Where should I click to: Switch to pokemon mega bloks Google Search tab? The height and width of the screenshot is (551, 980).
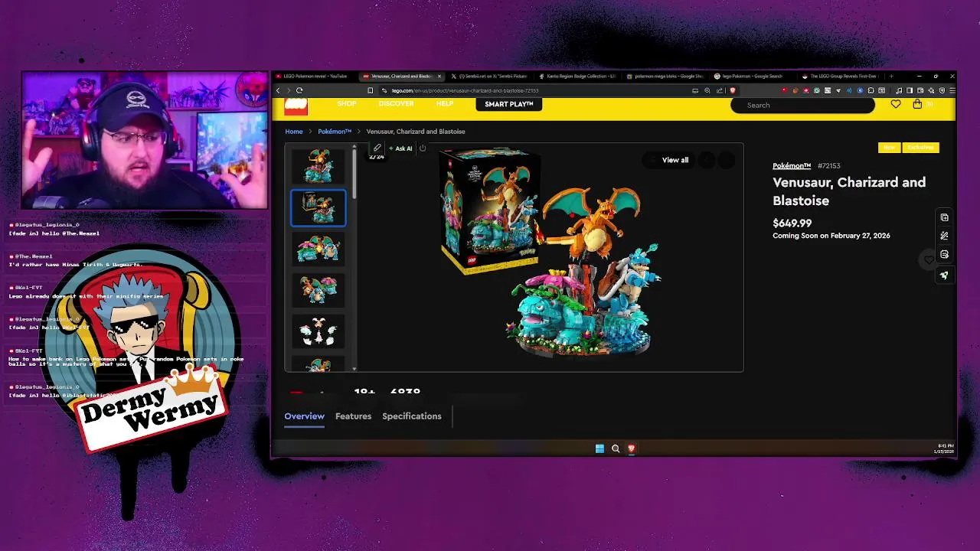point(665,77)
